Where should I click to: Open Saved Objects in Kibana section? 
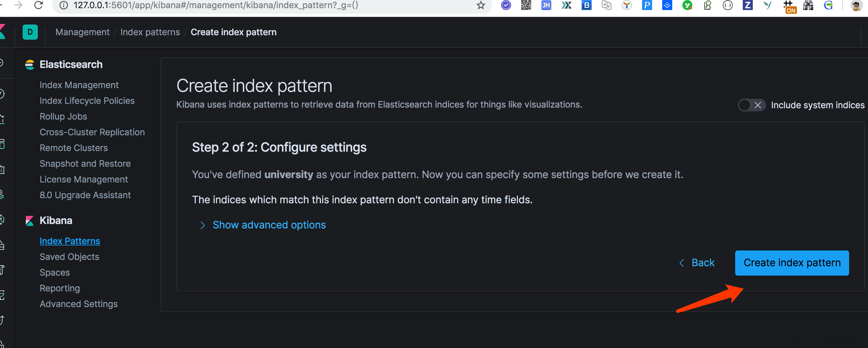pyautogui.click(x=69, y=257)
